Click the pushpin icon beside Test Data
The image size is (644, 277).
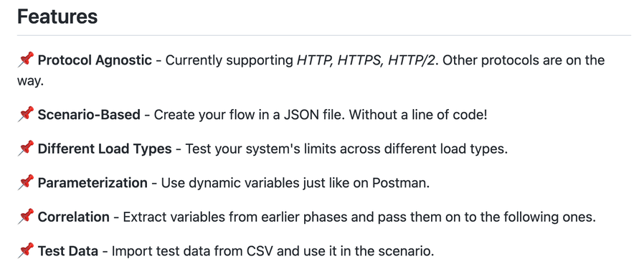pos(26,250)
